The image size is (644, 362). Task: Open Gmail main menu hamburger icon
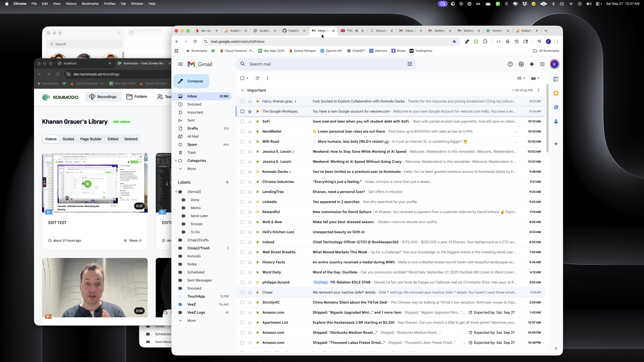180,64
